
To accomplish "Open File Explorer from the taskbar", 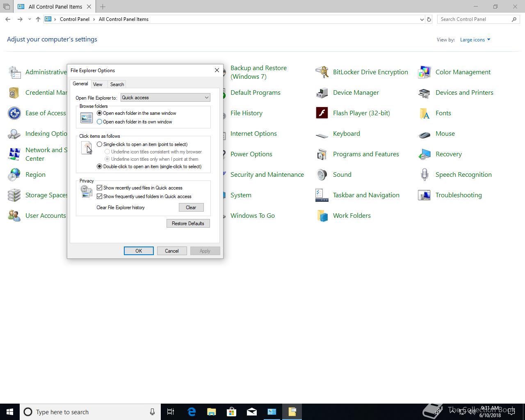I will coord(212,412).
